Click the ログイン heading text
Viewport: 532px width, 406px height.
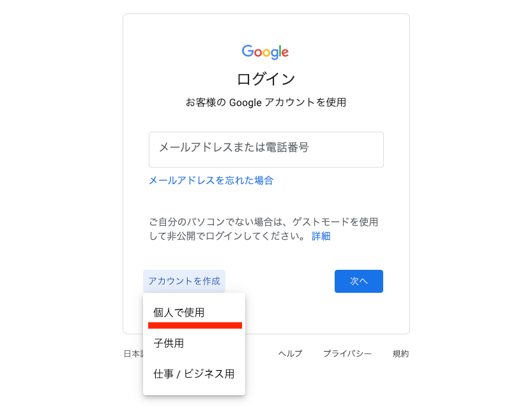point(266,79)
